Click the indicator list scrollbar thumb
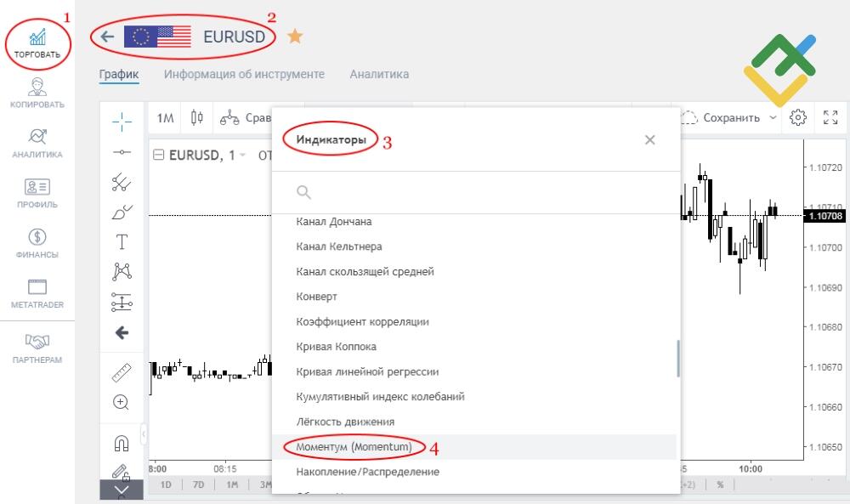The height and width of the screenshot is (504, 850). [x=678, y=358]
